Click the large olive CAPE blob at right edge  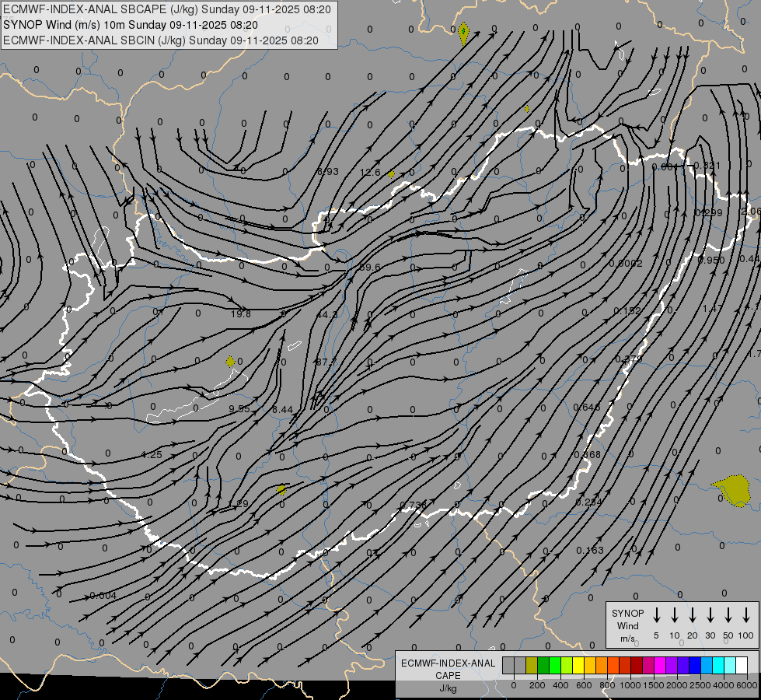coord(732,489)
